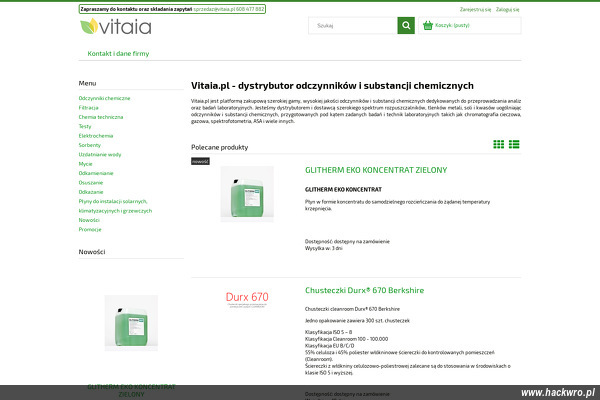
Task: Click GLITHERM EKO KONCENTRAT bold subtitle
Action: pos(343,189)
